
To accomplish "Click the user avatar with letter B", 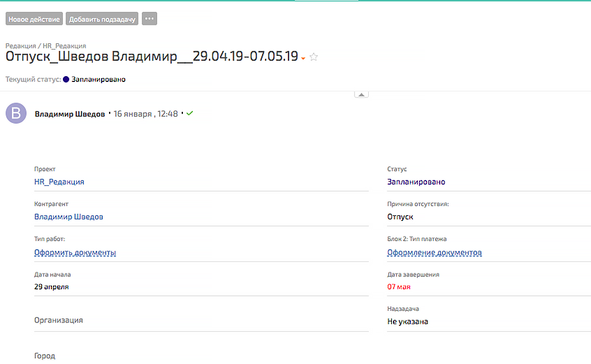I will point(16,114).
